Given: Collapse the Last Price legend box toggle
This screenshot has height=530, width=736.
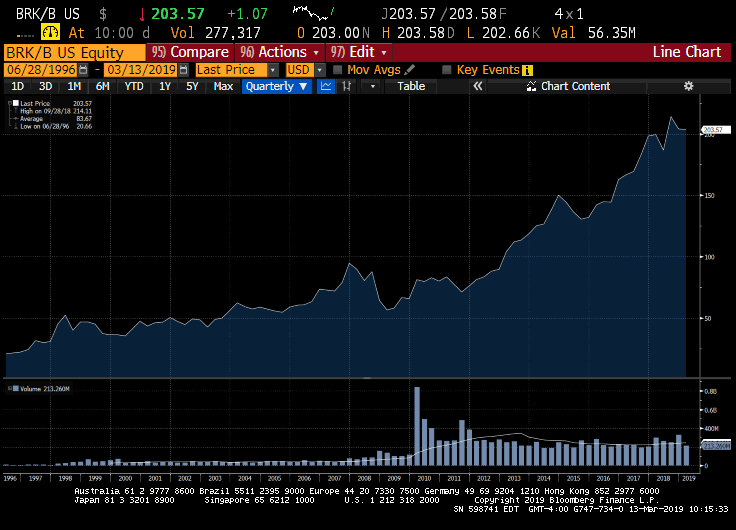Looking at the screenshot, I should click(9, 103).
